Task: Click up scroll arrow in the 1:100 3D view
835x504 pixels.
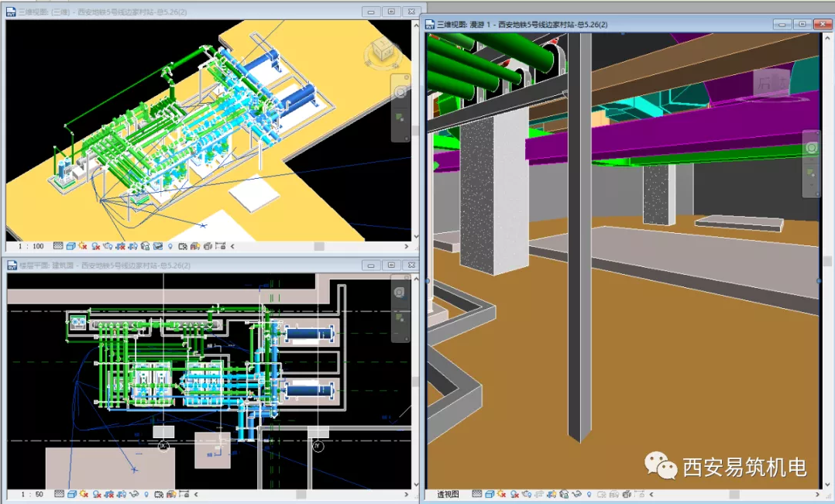Action: click(416, 25)
